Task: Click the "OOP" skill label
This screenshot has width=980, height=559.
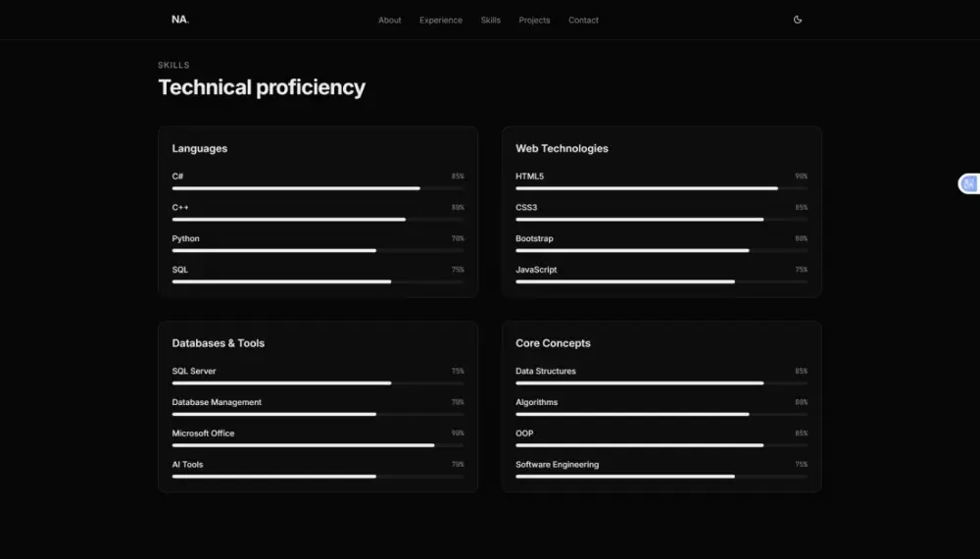Action: click(524, 433)
